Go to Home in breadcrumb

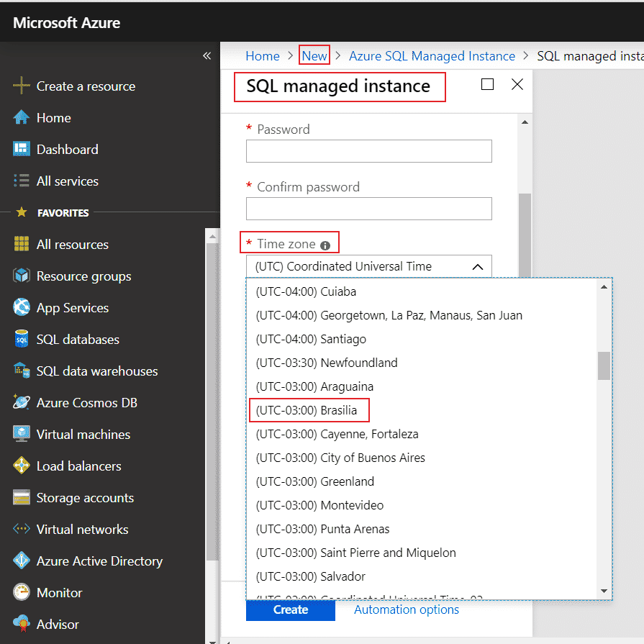pos(262,55)
